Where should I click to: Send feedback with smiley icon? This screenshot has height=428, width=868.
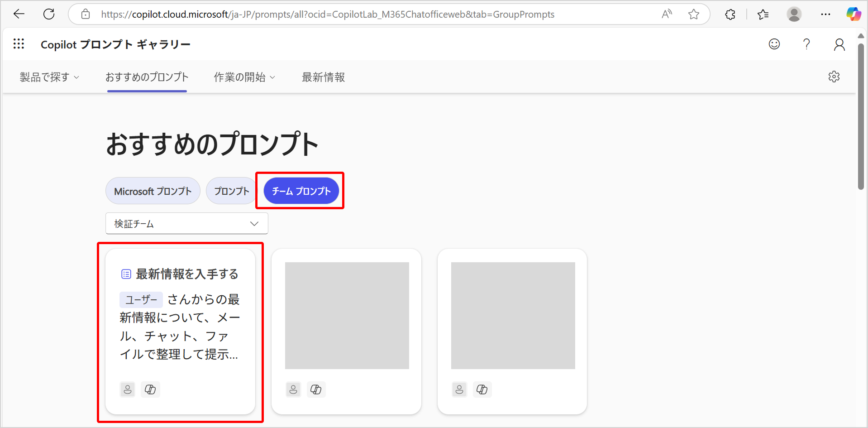click(774, 44)
